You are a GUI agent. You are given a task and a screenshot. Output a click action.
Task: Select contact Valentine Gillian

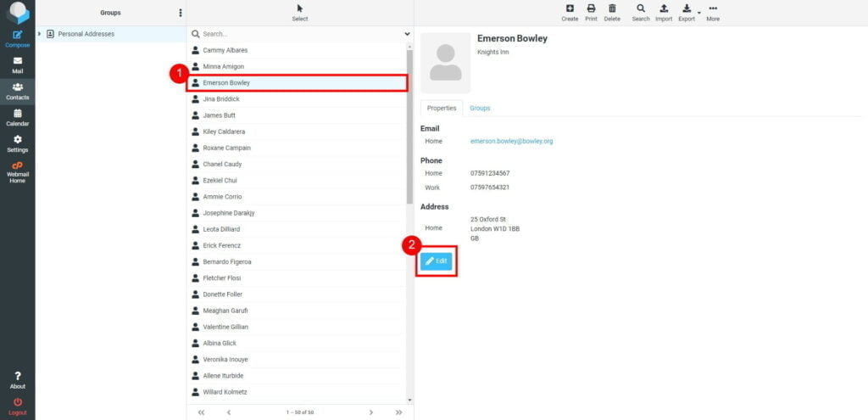(x=296, y=327)
